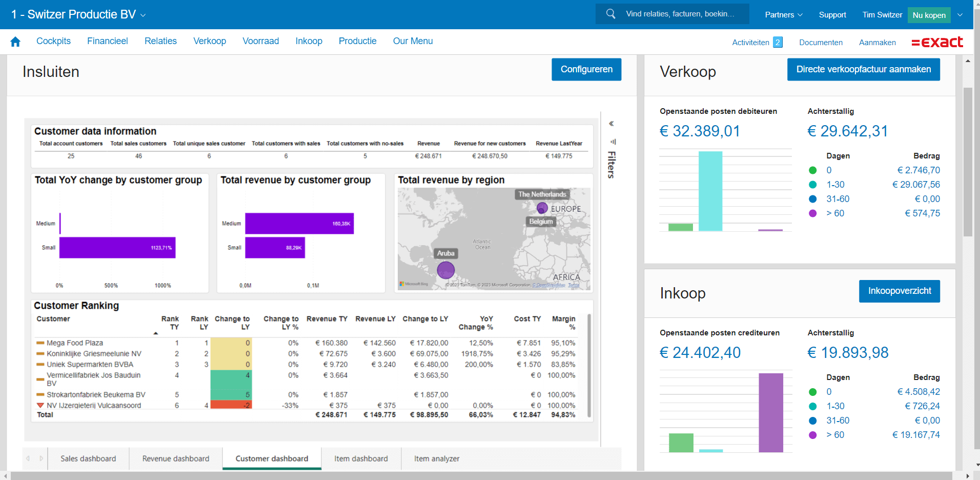Open the user menu chevron beside Nu kopen

(x=960, y=15)
